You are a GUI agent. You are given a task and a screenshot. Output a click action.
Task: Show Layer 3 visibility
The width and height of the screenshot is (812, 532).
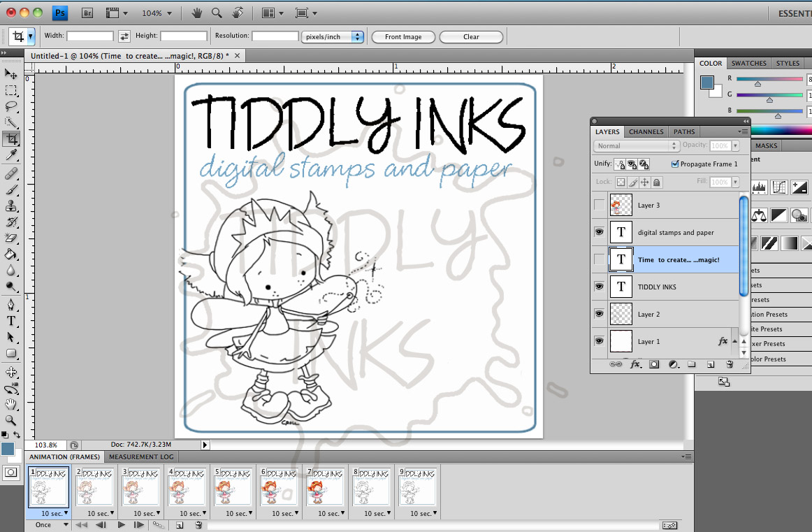pos(599,205)
